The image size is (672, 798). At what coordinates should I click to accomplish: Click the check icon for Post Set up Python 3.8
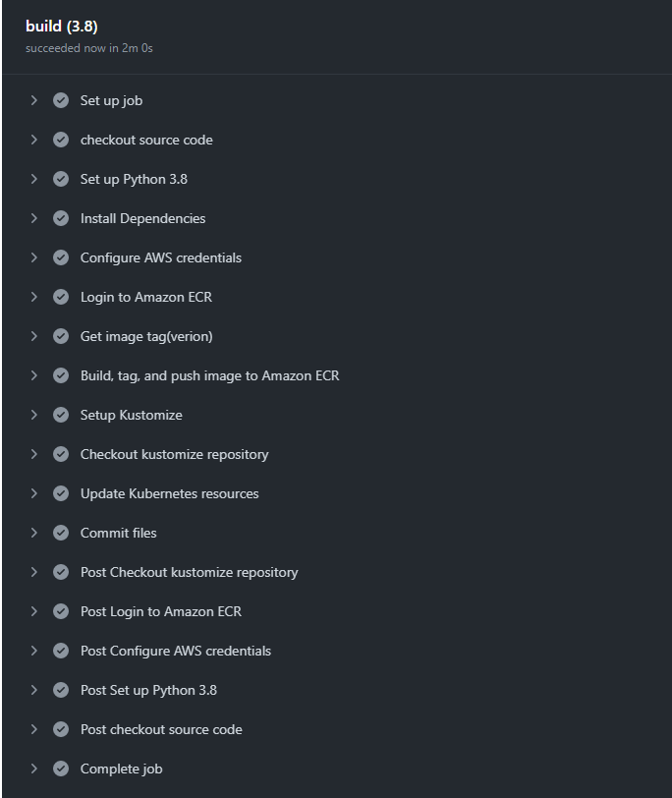(61, 690)
